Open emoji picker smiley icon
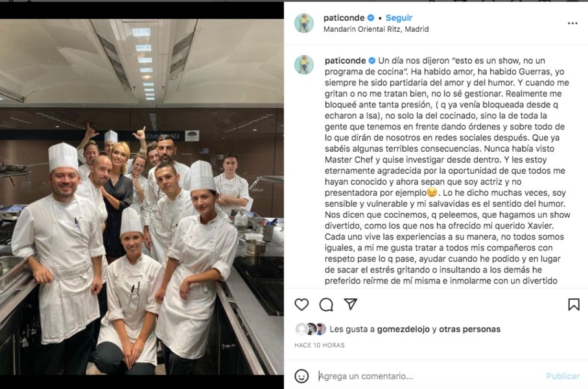The height and width of the screenshot is (389, 588). point(301,376)
